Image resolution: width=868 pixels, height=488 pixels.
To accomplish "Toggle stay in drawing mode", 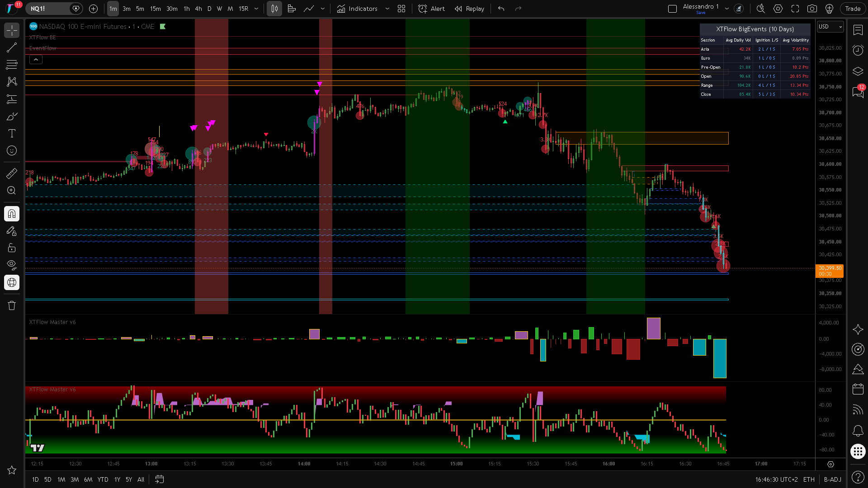I will (x=12, y=231).
